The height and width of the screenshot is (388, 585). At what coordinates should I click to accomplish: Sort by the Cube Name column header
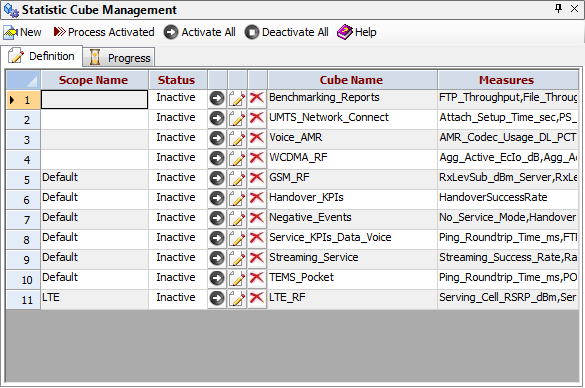352,80
